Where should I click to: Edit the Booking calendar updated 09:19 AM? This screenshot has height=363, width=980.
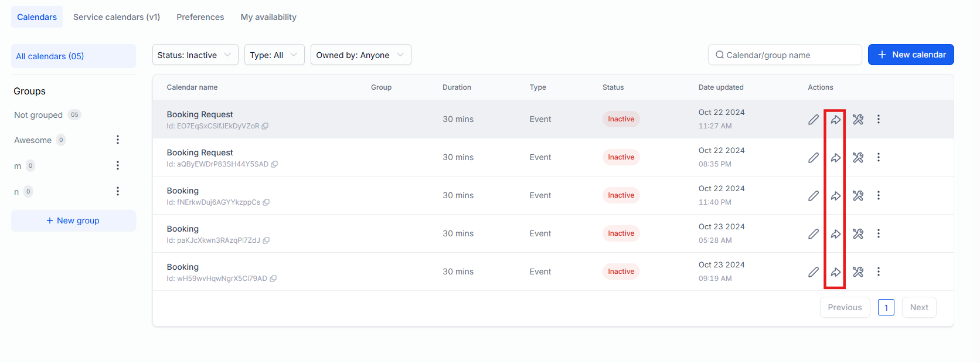pos(813,272)
